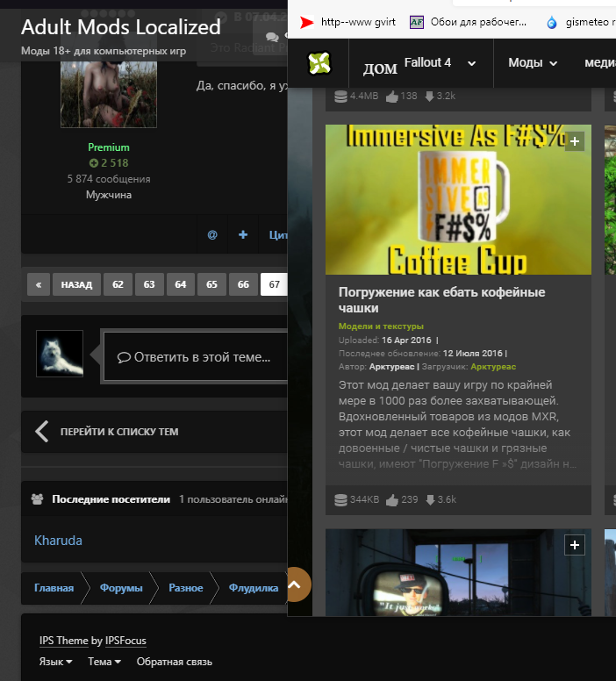This screenshot has width=616, height=681.
Task: Open the Kharuda user profile link
Action: [58, 541]
